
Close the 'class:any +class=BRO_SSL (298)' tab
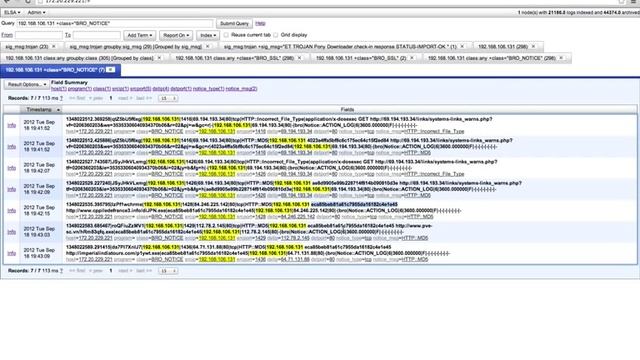click(x=299, y=58)
